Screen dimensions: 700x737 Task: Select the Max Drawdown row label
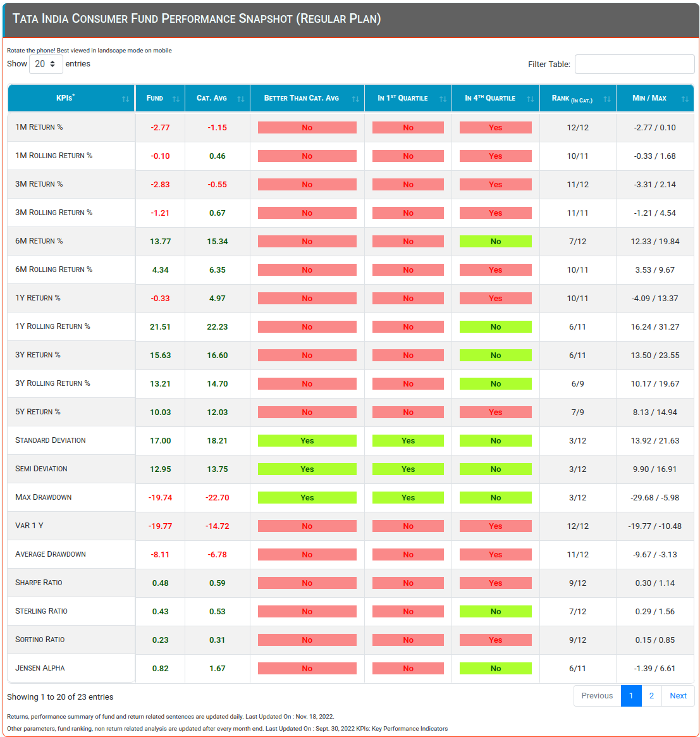43,497
